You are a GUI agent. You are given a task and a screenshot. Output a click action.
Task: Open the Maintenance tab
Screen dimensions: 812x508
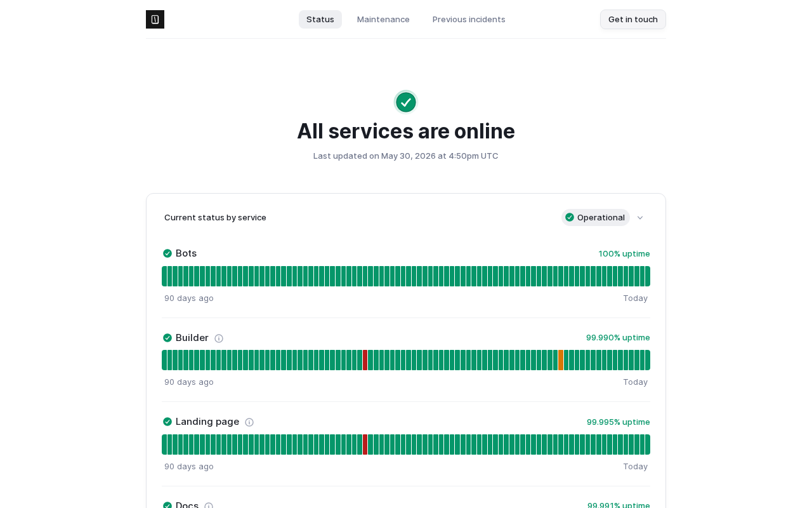pos(383,19)
